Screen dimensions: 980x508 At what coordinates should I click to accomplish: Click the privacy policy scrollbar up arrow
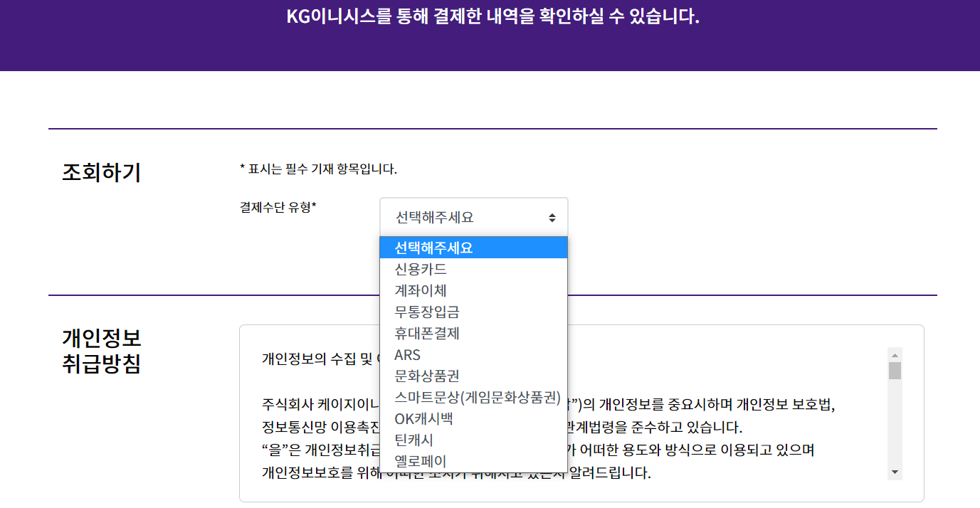click(x=895, y=354)
